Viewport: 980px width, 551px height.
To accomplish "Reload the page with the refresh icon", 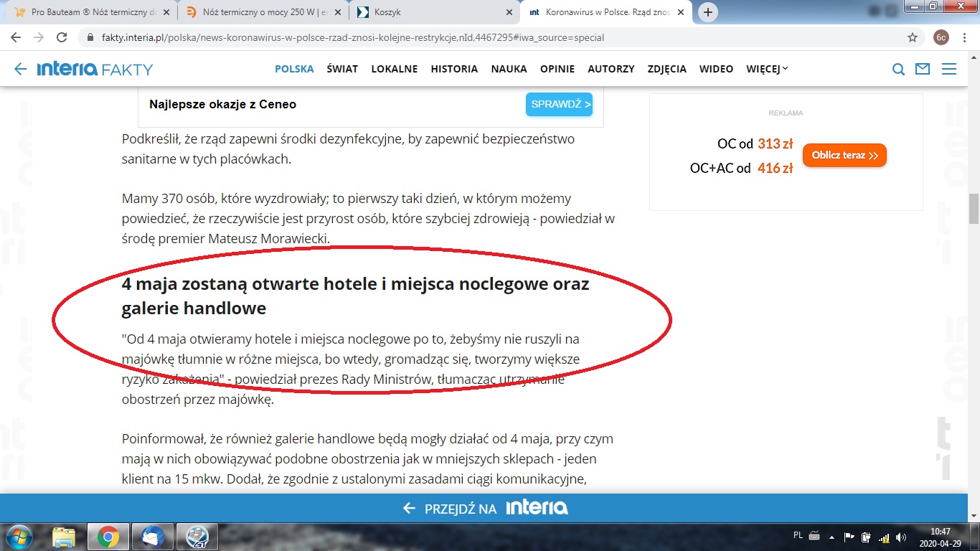I will click(x=62, y=37).
